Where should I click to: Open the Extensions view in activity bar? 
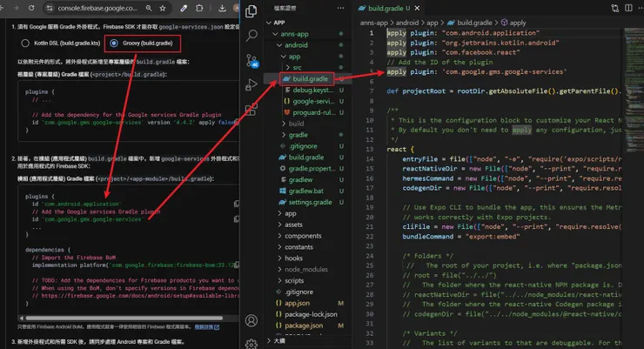point(251,109)
